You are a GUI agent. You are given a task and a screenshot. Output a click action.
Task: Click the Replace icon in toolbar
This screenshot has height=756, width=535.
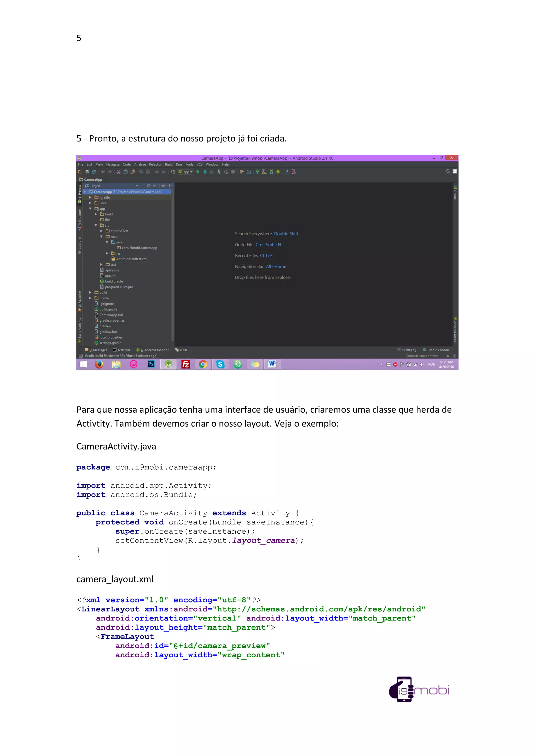click(148, 172)
